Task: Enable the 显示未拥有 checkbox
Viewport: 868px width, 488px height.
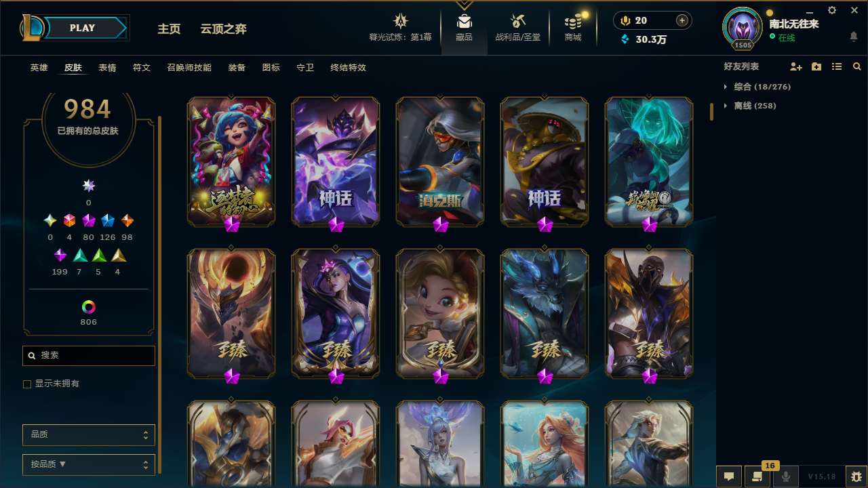Action: tap(27, 384)
